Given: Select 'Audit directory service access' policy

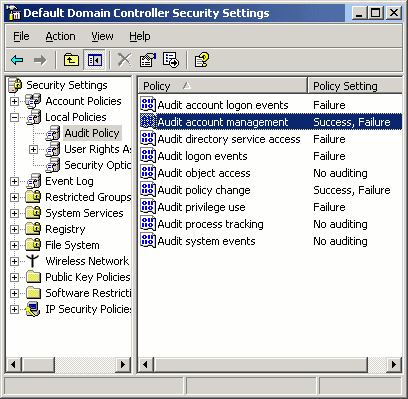Looking at the screenshot, I should pos(229,139).
